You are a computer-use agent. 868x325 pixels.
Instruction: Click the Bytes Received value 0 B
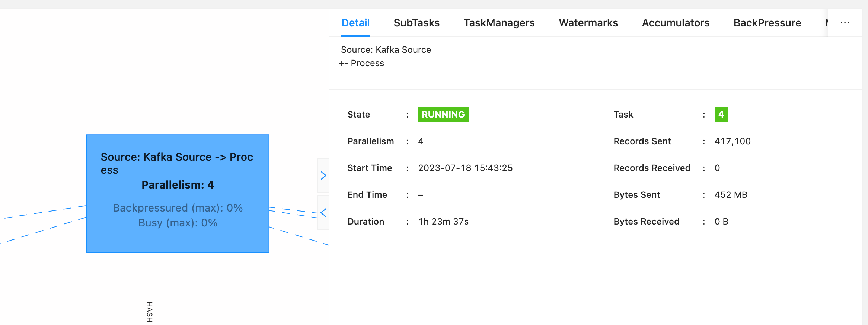(721, 222)
